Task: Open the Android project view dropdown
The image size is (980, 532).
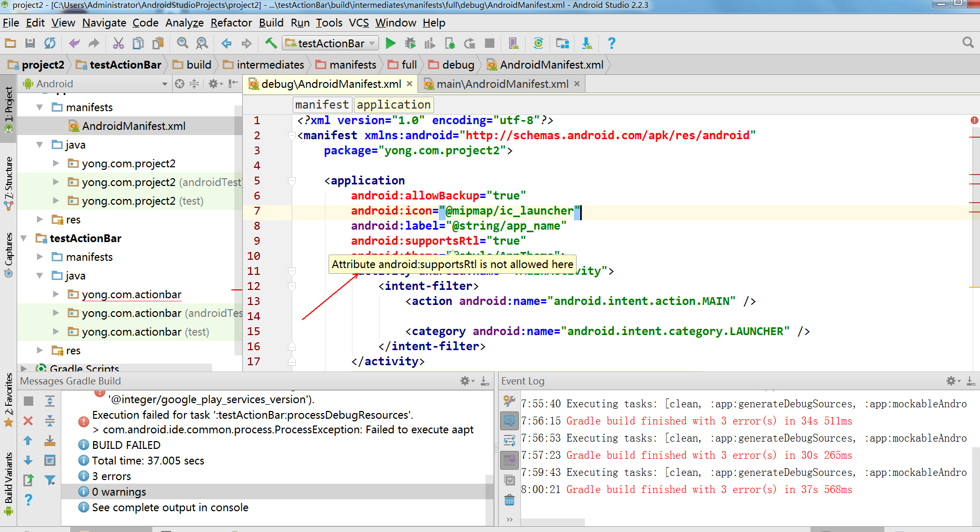Action: click(95, 84)
